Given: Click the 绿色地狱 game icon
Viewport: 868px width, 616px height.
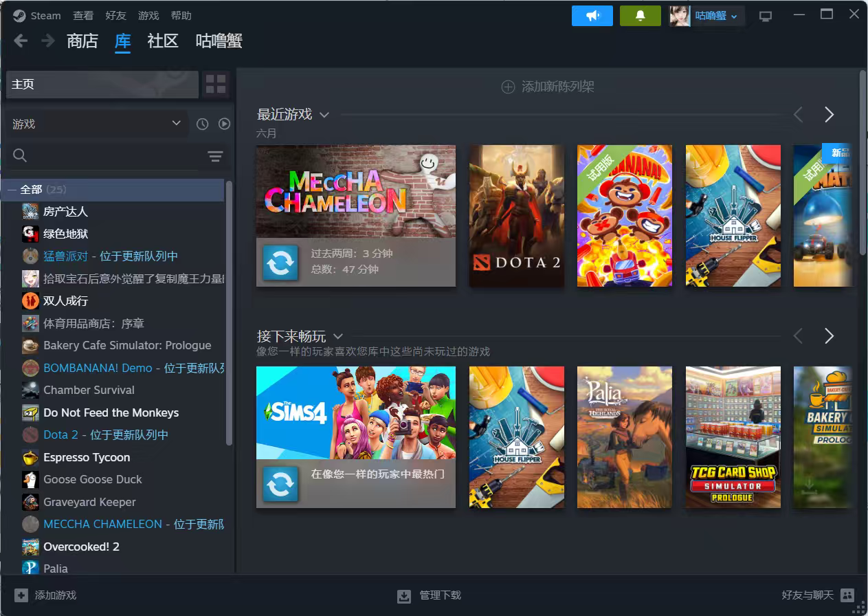Looking at the screenshot, I should click(x=30, y=234).
